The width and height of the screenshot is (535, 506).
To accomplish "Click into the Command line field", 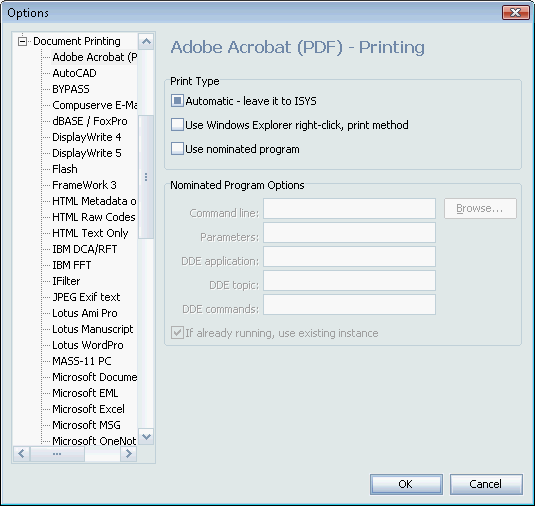I will point(349,208).
